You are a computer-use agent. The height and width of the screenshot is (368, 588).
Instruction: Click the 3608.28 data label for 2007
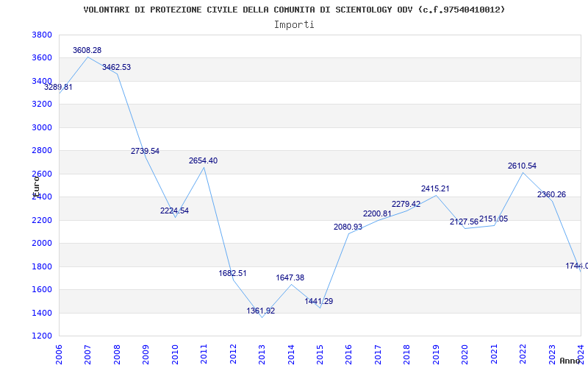coord(87,50)
